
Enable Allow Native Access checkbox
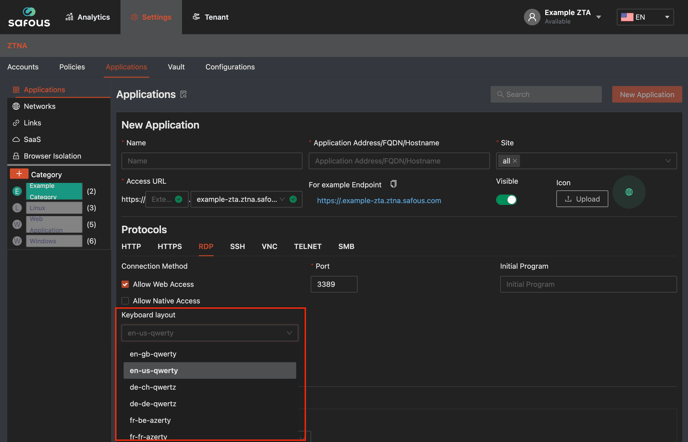click(125, 300)
